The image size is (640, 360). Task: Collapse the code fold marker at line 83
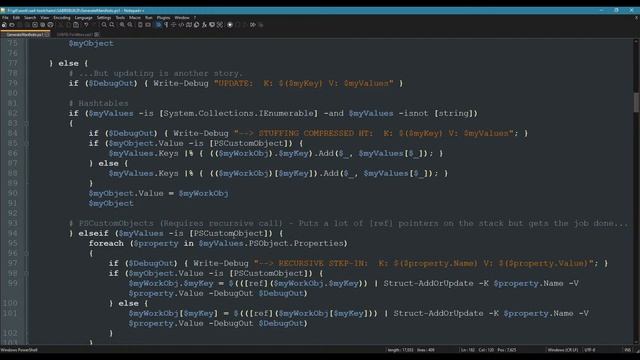pyautogui.click(x=26, y=123)
